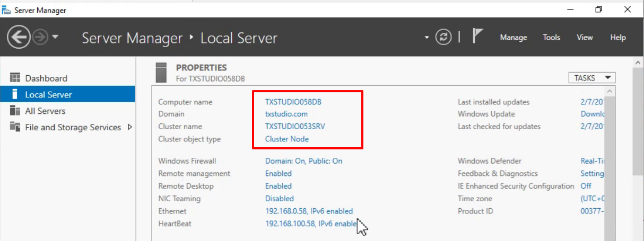Click the Windows Defender Real-Time link
644x241 pixels.
[592, 161]
